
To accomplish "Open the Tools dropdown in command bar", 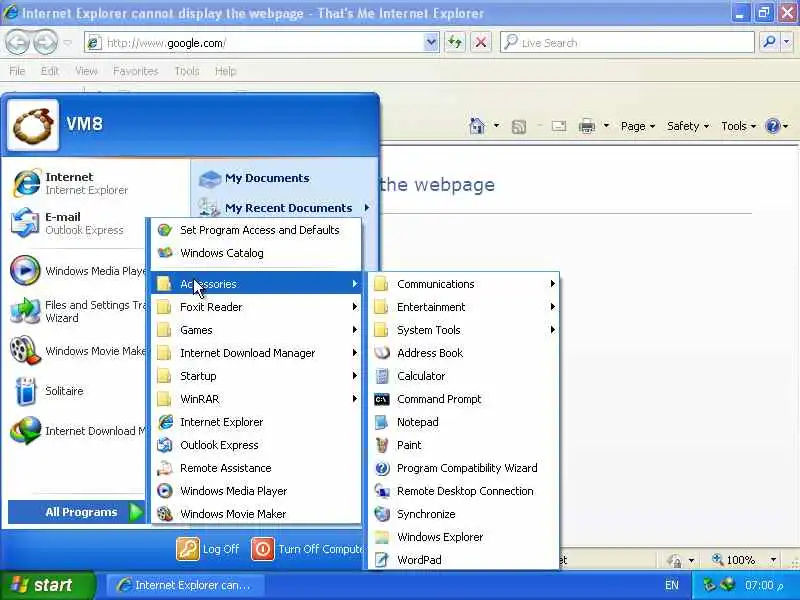I will (738, 126).
